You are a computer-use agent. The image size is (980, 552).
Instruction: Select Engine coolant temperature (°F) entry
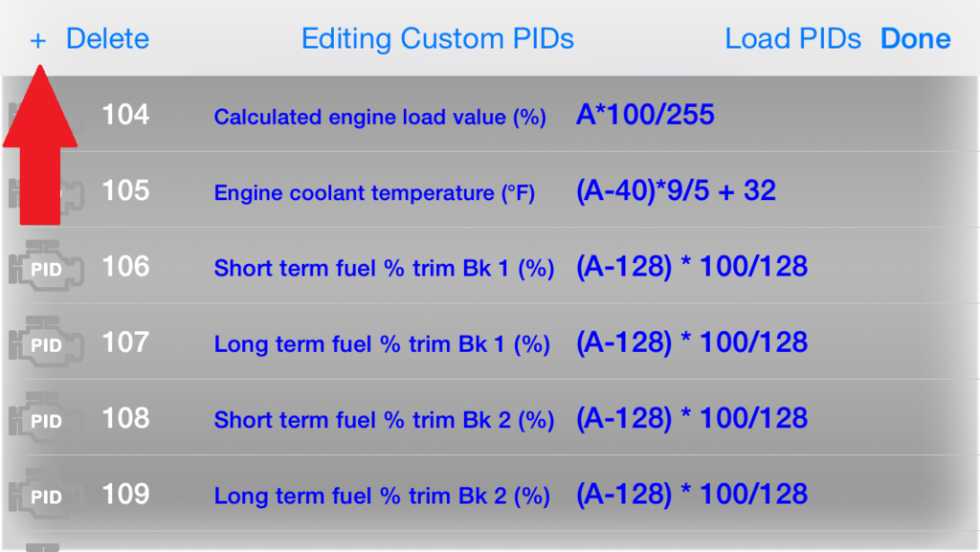(x=374, y=192)
